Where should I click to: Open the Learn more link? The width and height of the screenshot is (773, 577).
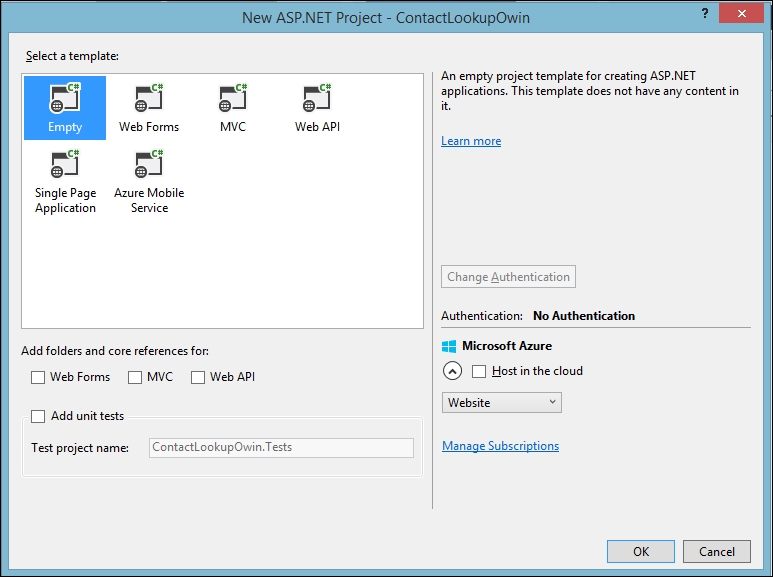[471, 141]
